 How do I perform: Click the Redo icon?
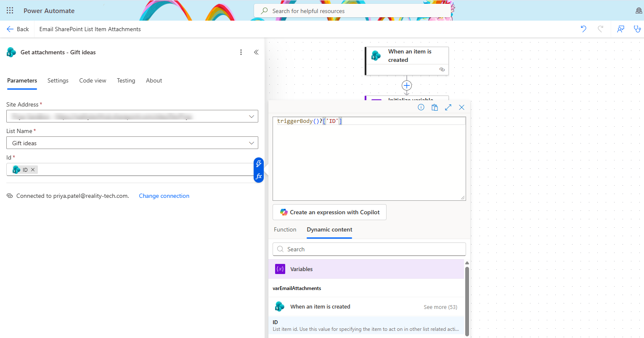[600, 29]
